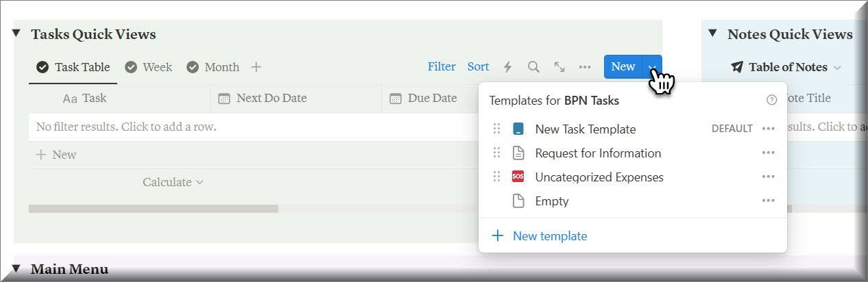Collapse the Tasks Quick Views toggle
Image resolution: width=868 pixels, height=282 pixels.
(17, 34)
